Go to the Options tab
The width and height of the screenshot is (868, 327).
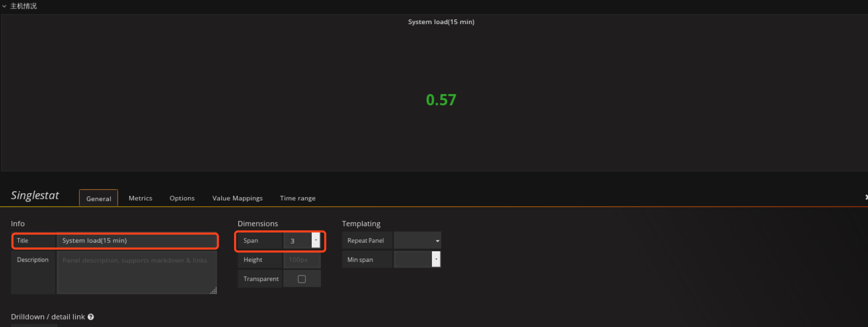coord(182,198)
